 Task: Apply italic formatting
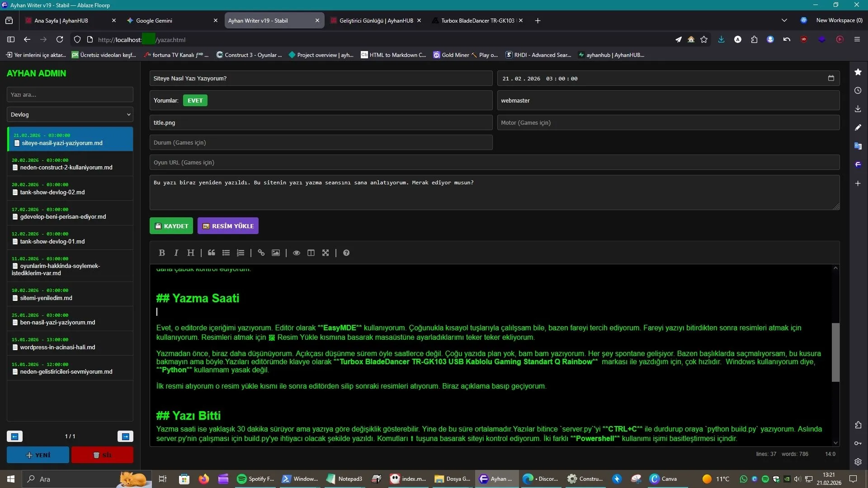pos(176,253)
